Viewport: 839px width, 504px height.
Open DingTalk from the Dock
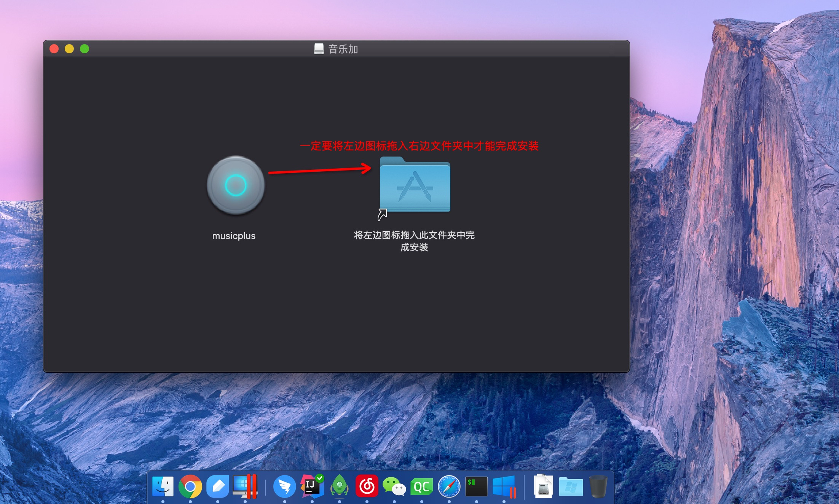click(x=285, y=486)
